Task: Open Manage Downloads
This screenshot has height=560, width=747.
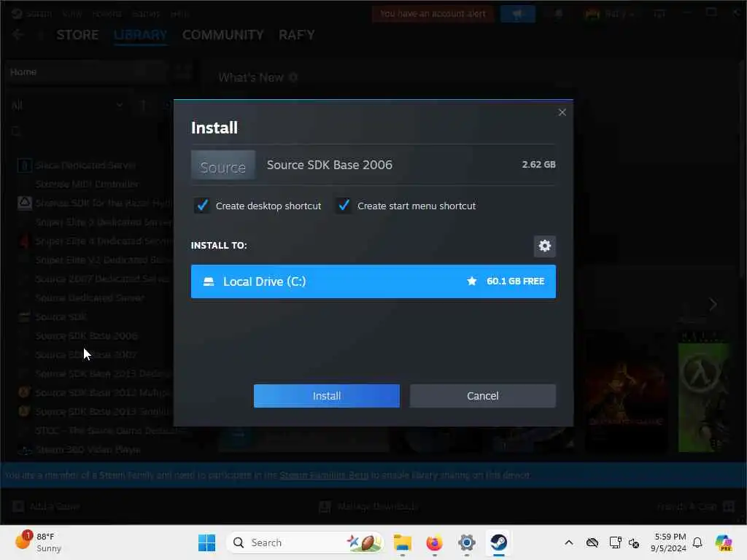Action: click(369, 506)
